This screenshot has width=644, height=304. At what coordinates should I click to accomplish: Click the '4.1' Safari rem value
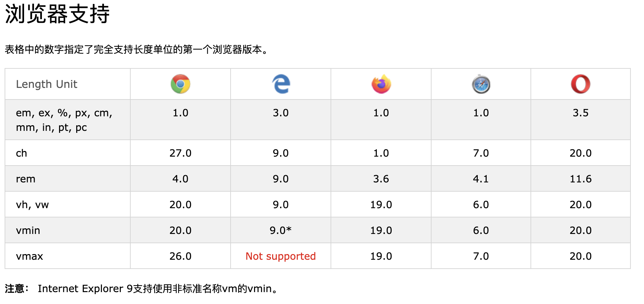481,179
